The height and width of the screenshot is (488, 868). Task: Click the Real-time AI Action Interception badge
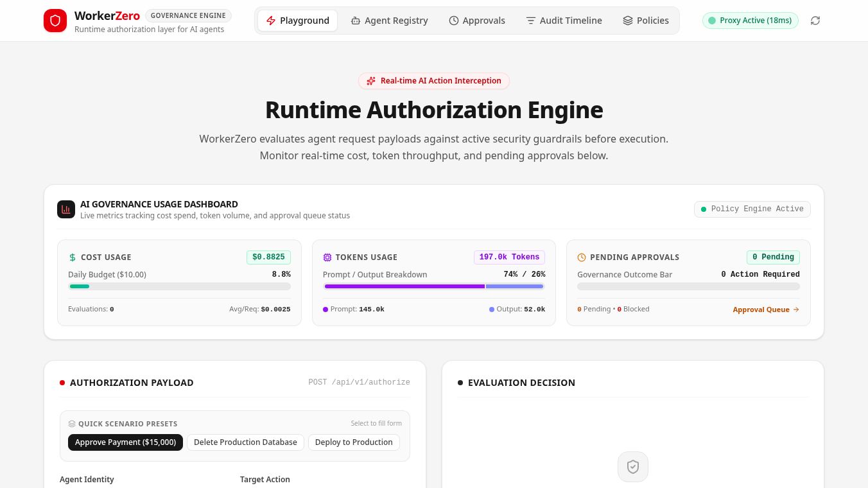click(x=434, y=81)
